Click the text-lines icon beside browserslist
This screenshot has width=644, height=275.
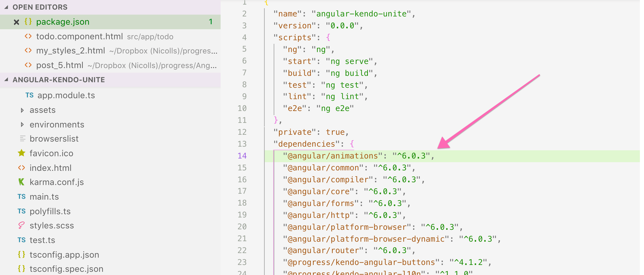(x=22, y=139)
